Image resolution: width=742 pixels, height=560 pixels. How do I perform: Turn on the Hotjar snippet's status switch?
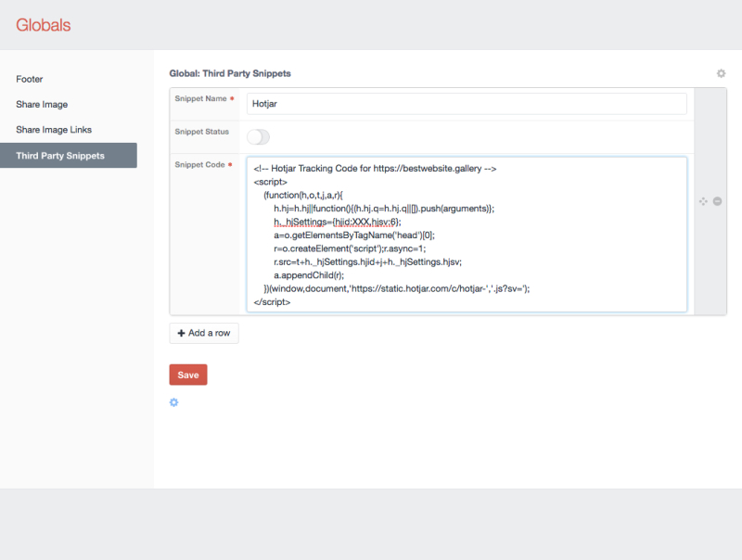(x=257, y=136)
